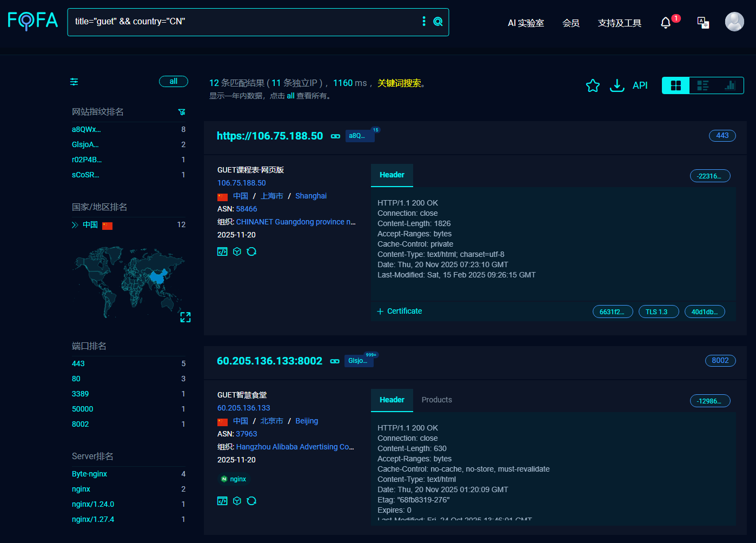The height and width of the screenshot is (543, 756).
Task: Focus the search query input
Action: 243,22
